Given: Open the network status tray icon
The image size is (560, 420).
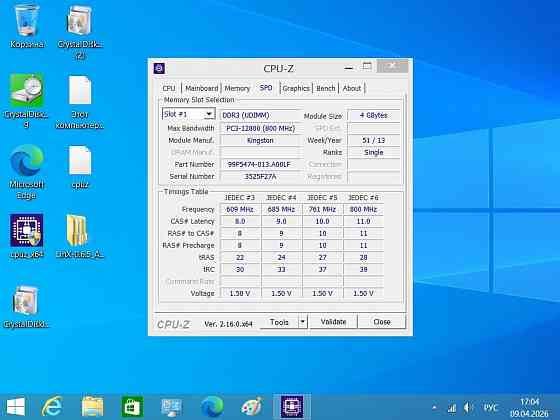Looking at the screenshot, I should [x=452, y=408].
